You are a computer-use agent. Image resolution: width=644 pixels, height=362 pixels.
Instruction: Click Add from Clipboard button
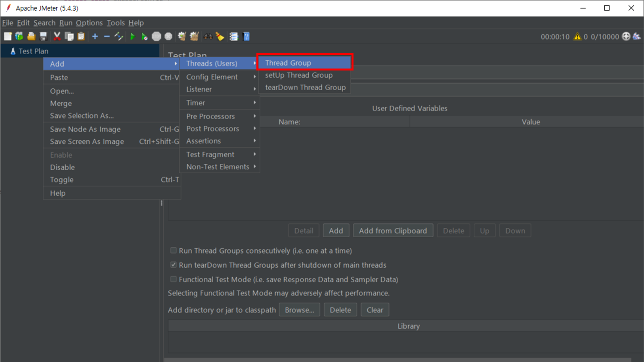point(393,231)
